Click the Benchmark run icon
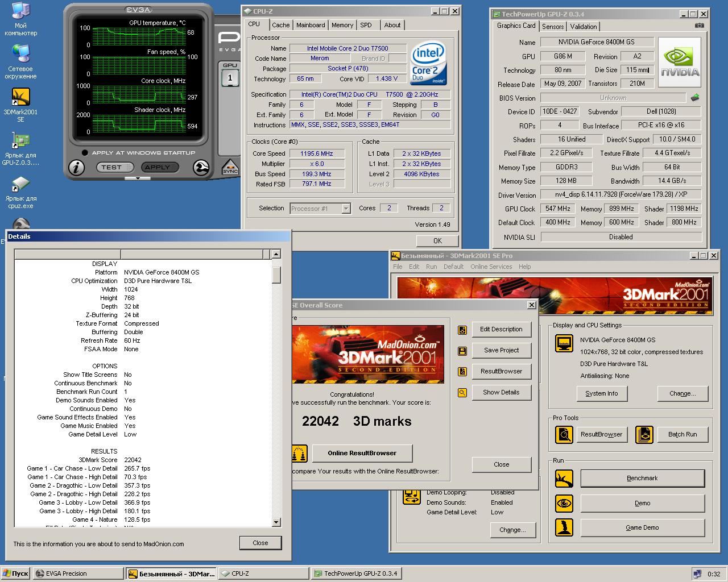 [x=564, y=479]
